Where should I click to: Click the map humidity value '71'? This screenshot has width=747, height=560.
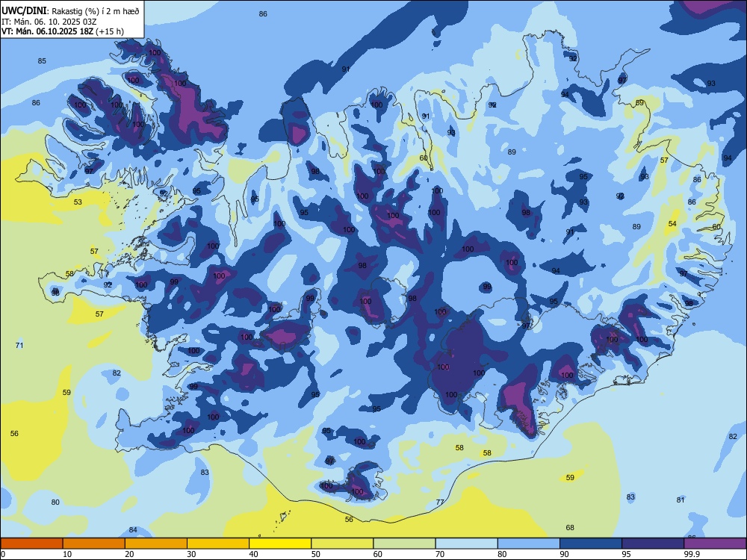tap(19, 345)
